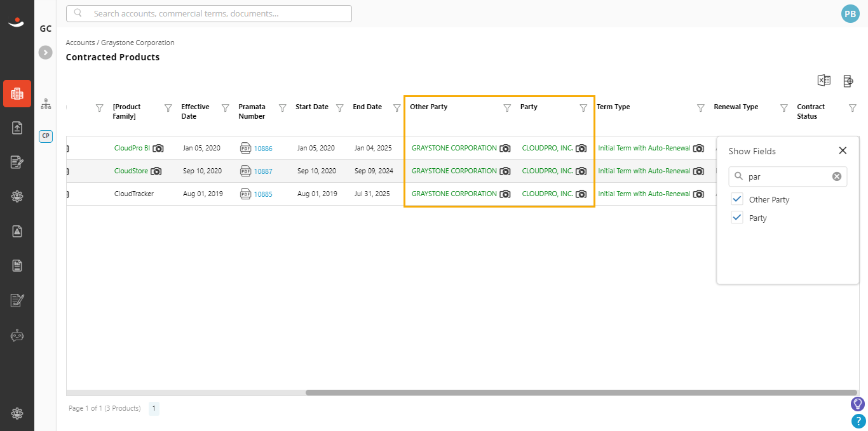Open CloudPro BI product link
The image size is (868, 431).
click(132, 148)
